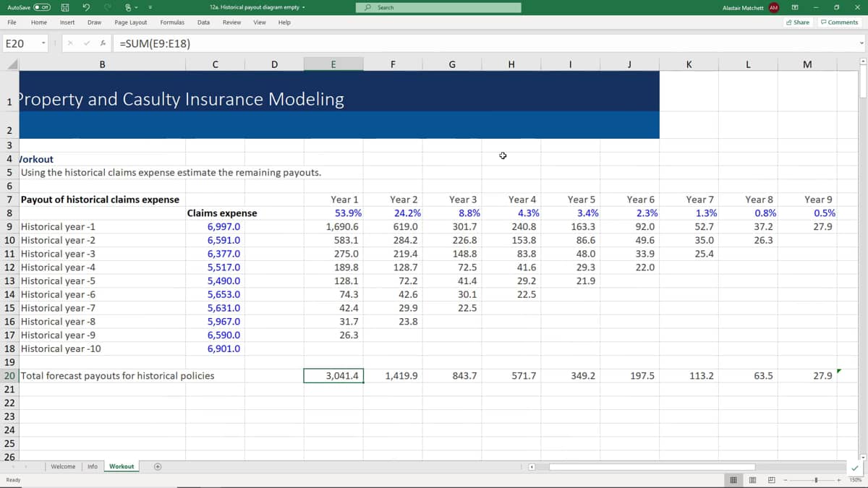
Task: Undo the last action
Action: pos(86,8)
